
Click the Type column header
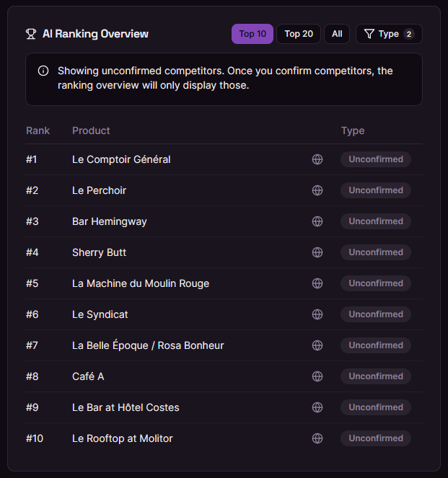click(x=353, y=130)
